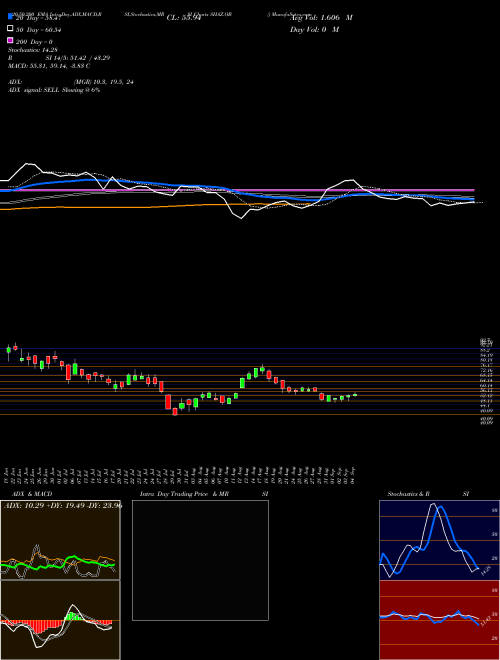Click the blue 20 Day EMA legend swatch

point(10,17)
